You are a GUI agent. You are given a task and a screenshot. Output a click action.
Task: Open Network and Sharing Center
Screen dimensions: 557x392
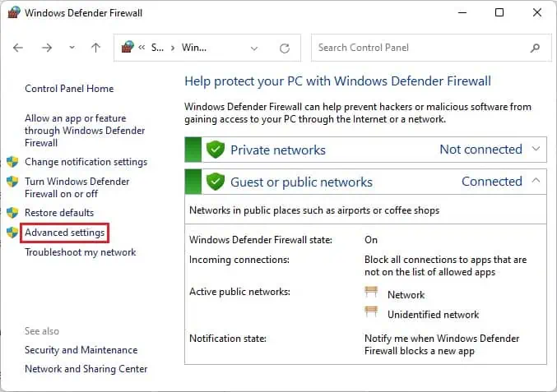tap(86, 369)
